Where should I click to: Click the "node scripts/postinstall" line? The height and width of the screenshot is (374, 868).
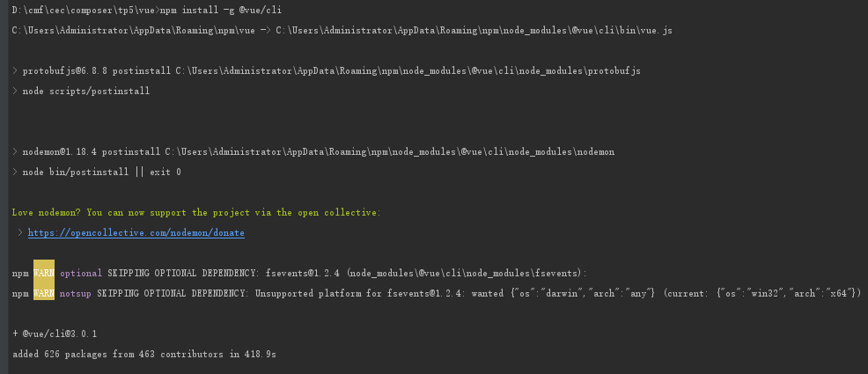click(86, 91)
